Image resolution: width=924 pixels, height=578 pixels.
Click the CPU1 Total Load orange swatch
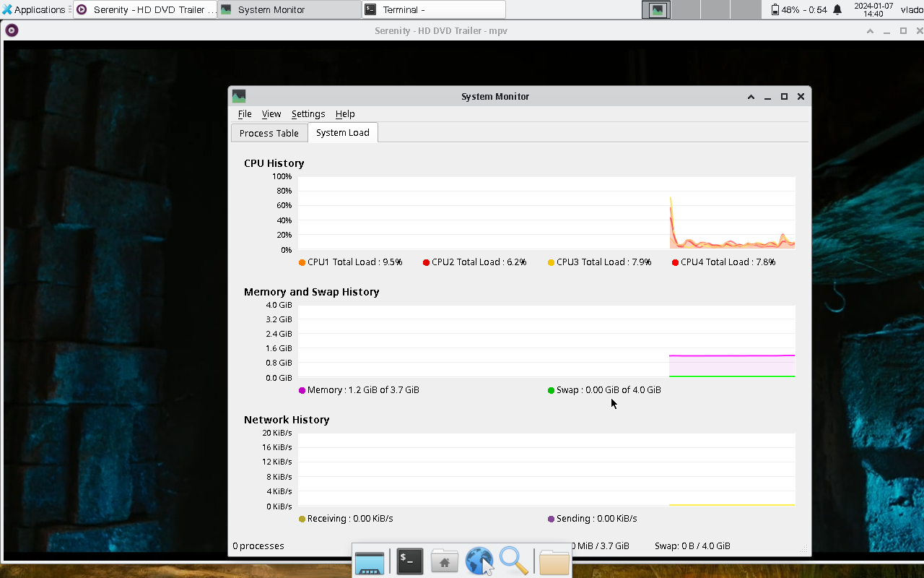[302, 262]
